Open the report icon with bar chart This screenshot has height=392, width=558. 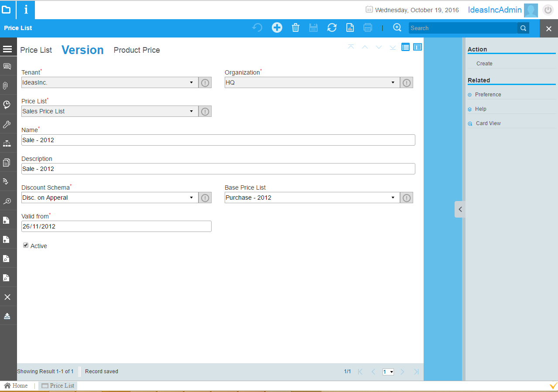pyautogui.click(x=350, y=28)
